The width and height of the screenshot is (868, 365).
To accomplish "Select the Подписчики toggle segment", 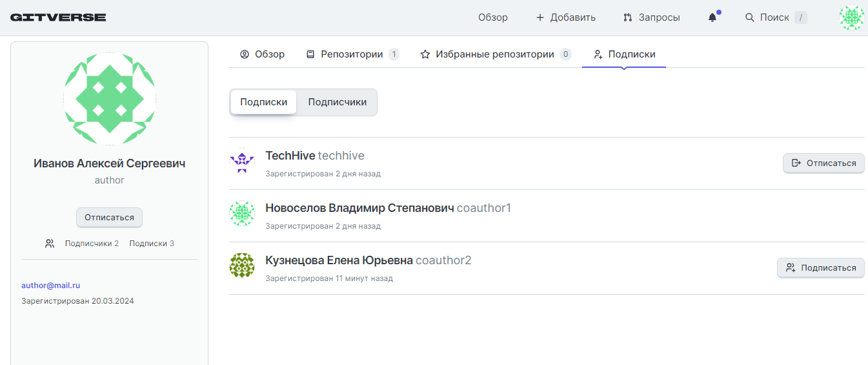I will 337,102.
